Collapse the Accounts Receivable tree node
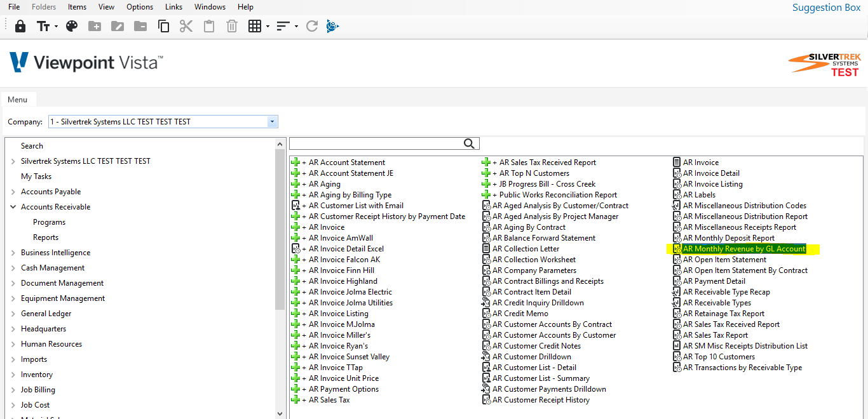The image size is (868, 419). [13, 207]
